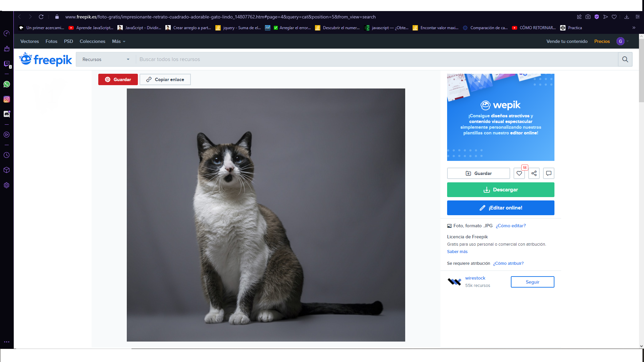Click the green Descargar button

tap(500, 190)
